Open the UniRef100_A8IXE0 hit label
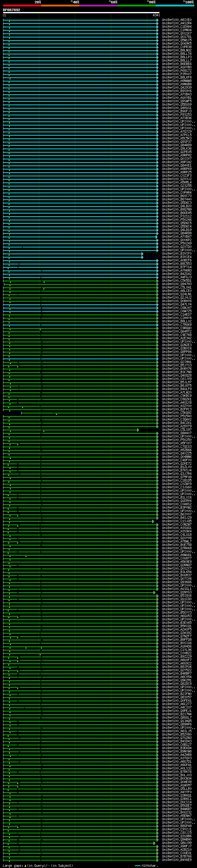197x868 pixels. (x=176, y=20)
